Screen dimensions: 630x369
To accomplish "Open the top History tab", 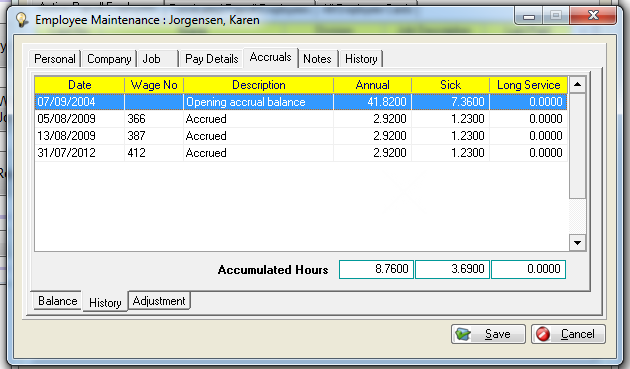I will click(361, 59).
